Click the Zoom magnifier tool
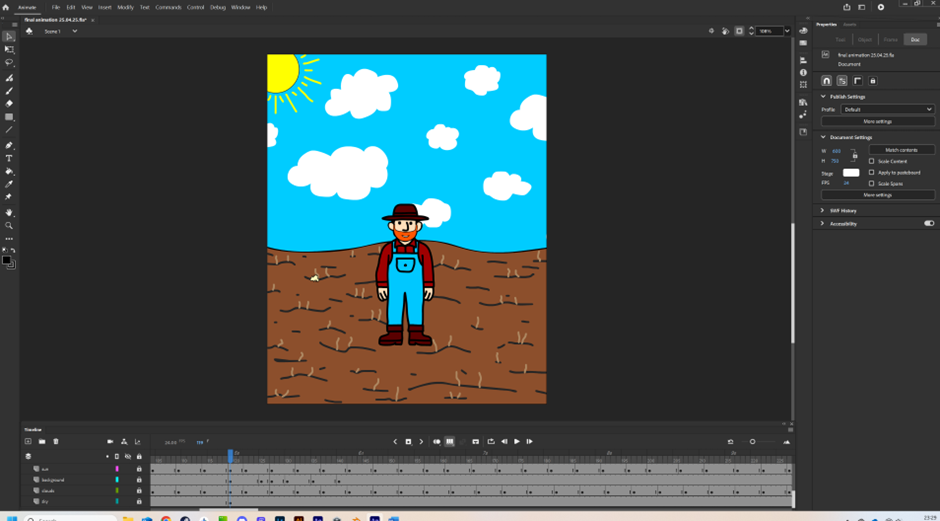The width and height of the screenshot is (940, 521). [9, 225]
